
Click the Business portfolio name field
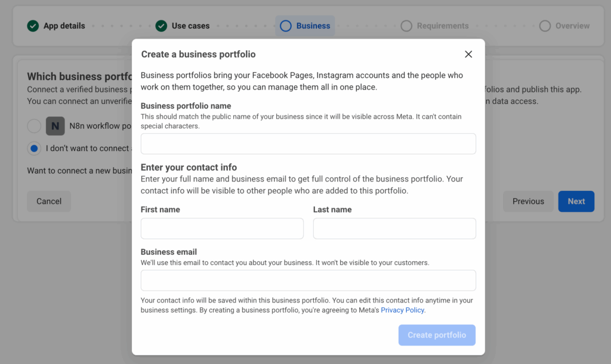pyautogui.click(x=308, y=144)
